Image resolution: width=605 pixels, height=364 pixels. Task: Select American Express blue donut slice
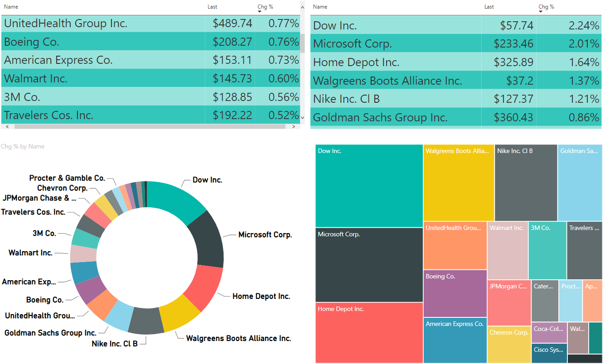tap(82, 273)
